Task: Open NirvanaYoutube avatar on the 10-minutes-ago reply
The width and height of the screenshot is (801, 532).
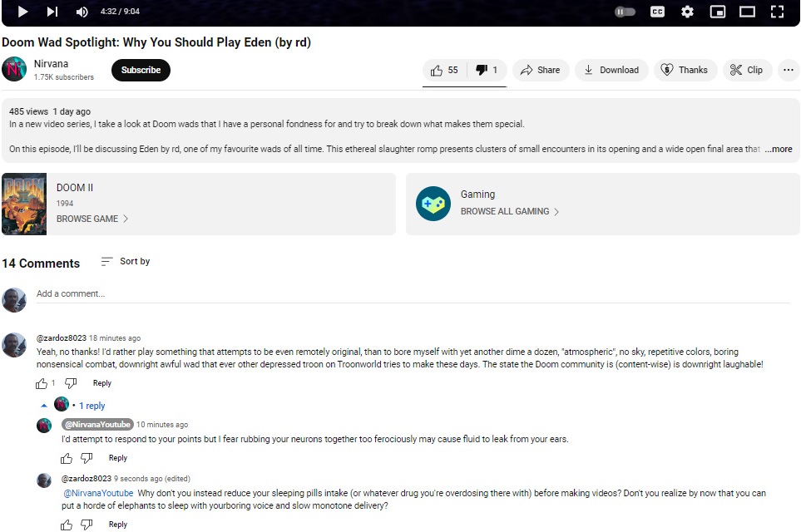Action: [x=44, y=426]
